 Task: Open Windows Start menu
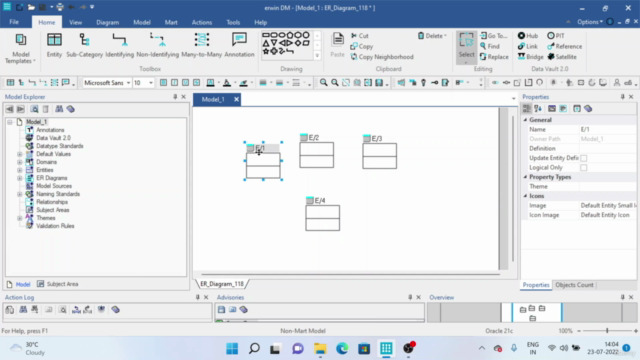232,349
